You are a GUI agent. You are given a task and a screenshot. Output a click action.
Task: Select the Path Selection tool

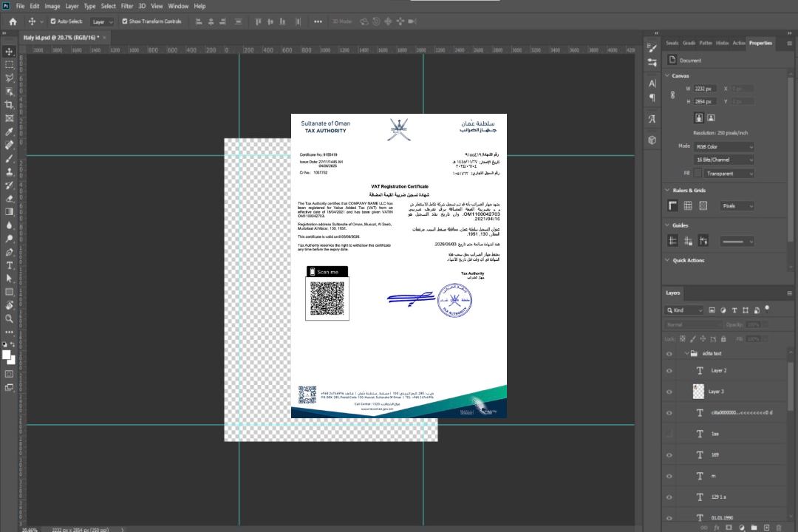[9, 279]
